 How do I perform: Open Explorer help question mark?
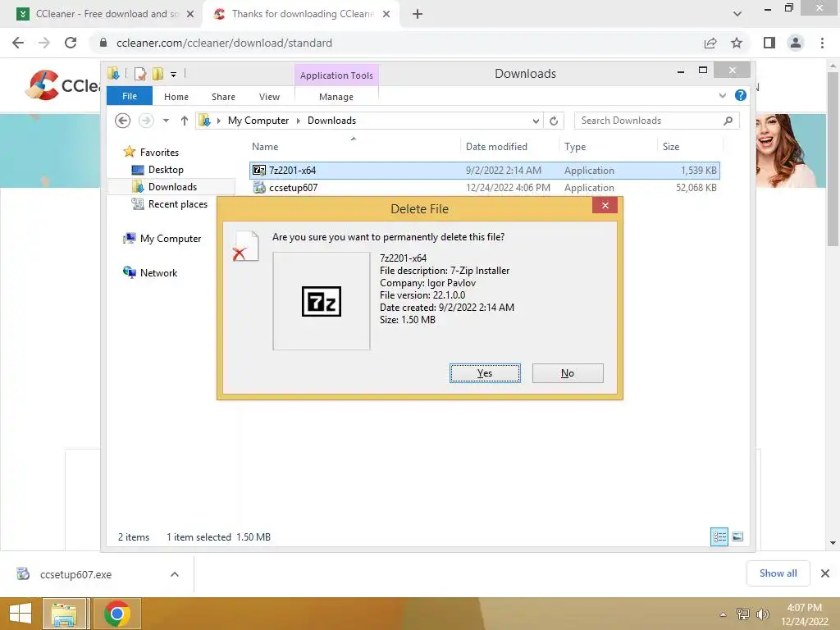pos(741,95)
